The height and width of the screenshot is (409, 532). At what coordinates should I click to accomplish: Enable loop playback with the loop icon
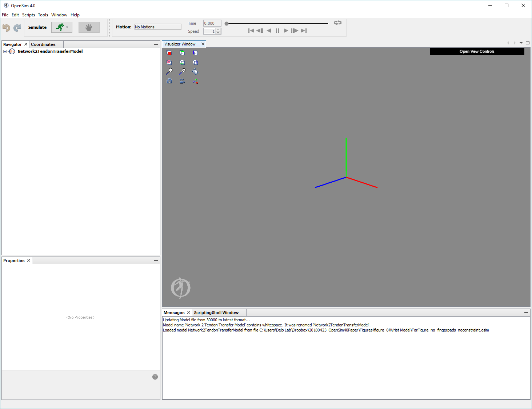pos(337,22)
